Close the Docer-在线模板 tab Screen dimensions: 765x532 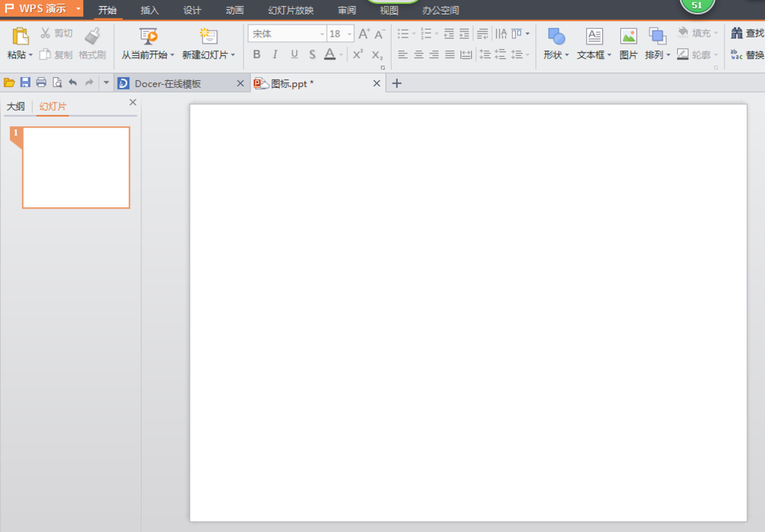pyautogui.click(x=240, y=83)
